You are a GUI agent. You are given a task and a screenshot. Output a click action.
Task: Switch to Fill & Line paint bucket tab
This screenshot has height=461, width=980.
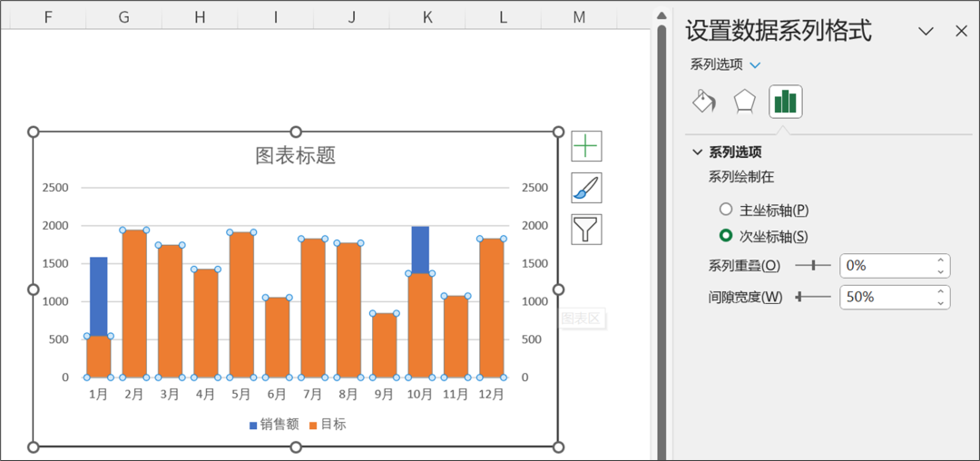(704, 101)
